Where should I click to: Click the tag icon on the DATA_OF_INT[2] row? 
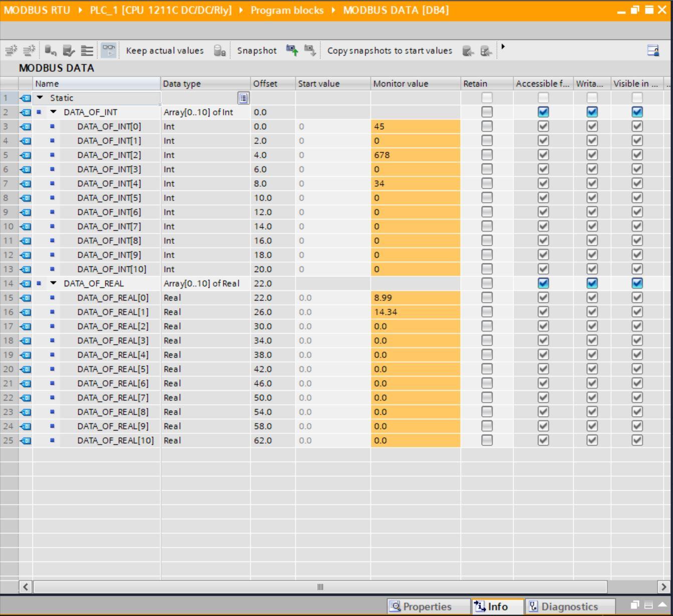(25, 155)
